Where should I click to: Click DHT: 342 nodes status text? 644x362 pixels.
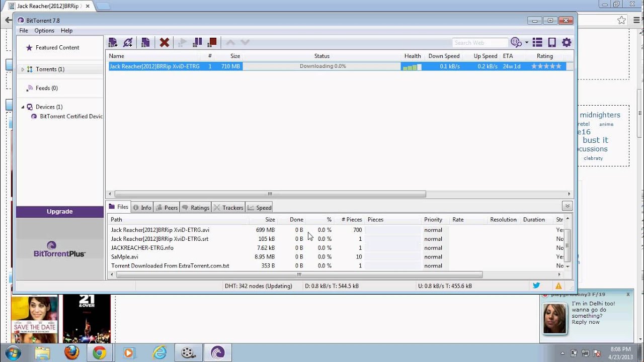pyautogui.click(x=258, y=286)
